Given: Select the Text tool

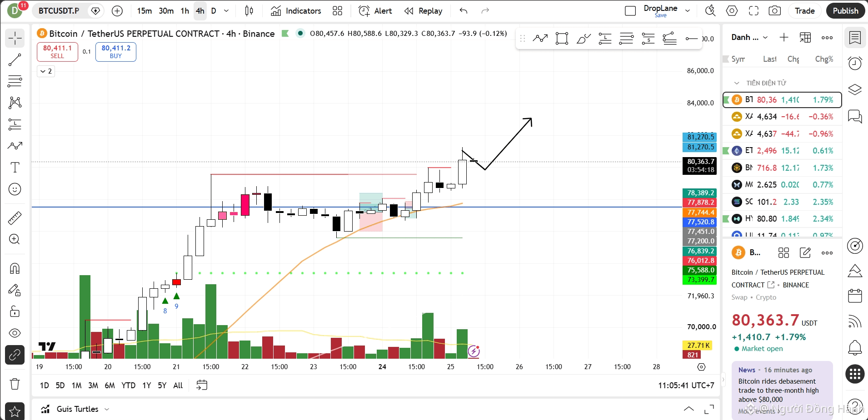Looking at the screenshot, I should coord(15,168).
